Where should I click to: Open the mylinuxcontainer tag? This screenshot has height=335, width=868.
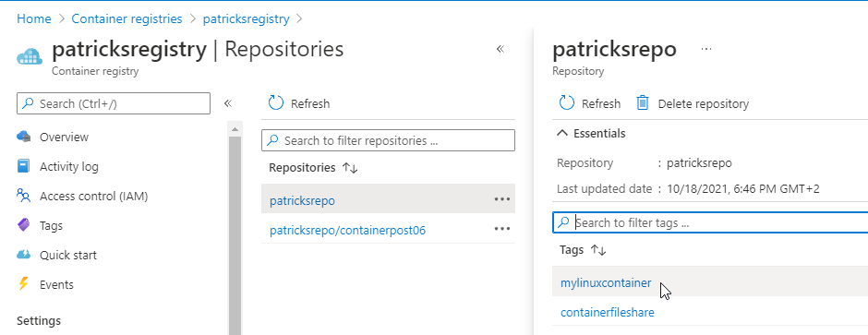[x=606, y=283]
